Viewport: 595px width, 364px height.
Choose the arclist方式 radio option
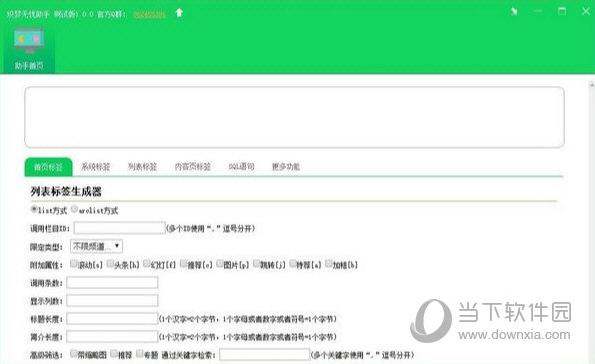(74, 209)
